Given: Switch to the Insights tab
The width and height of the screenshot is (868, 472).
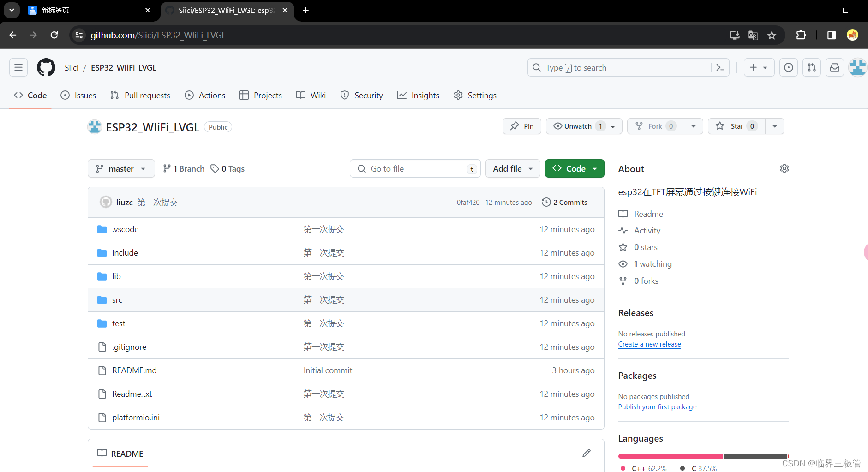Looking at the screenshot, I should tap(418, 95).
